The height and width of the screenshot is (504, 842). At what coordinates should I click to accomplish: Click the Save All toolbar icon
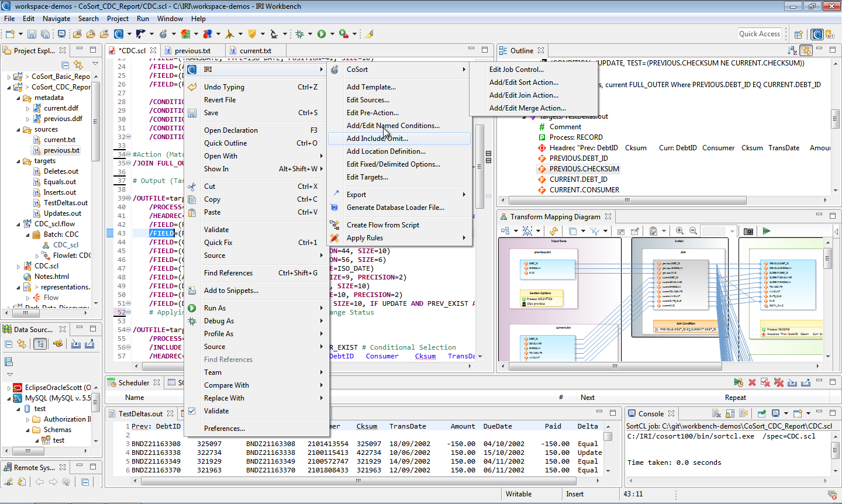(x=45, y=34)
